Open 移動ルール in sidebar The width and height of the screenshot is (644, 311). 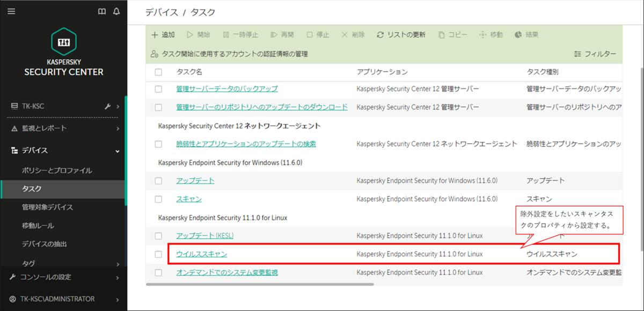[x=38, y=226]
